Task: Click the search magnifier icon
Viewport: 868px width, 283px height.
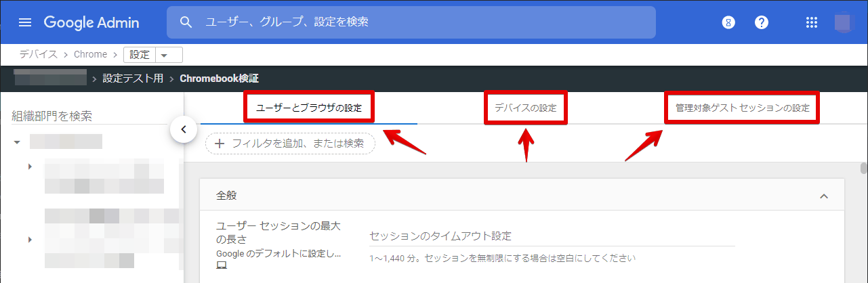Action: (x=186, y=22)
